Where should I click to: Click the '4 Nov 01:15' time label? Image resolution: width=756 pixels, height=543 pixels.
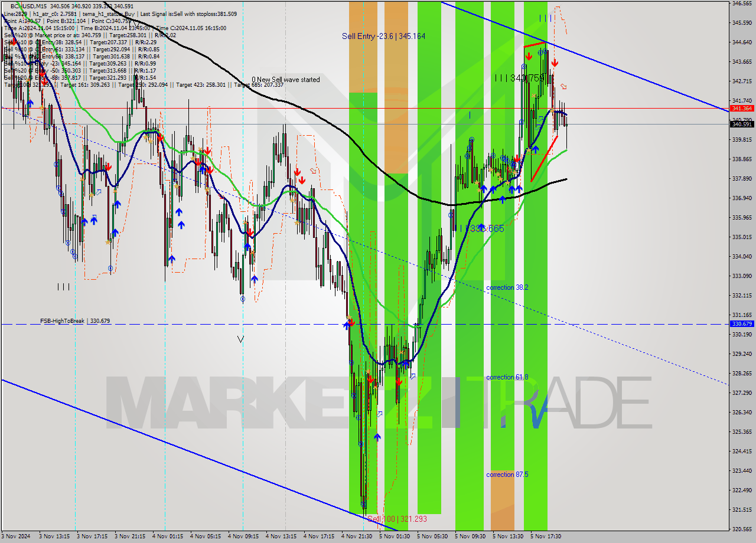168,537
